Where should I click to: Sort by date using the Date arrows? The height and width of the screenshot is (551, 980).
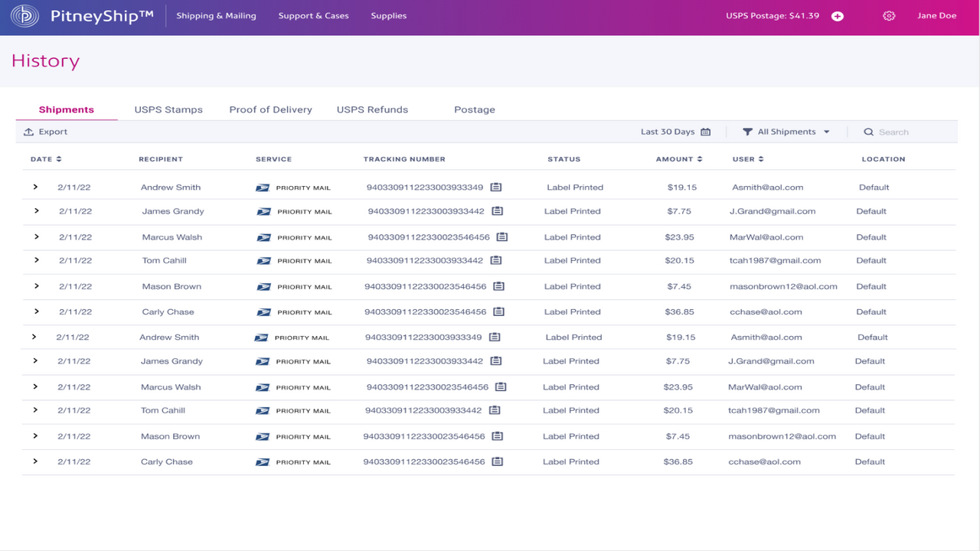click(x=59, y=159)
